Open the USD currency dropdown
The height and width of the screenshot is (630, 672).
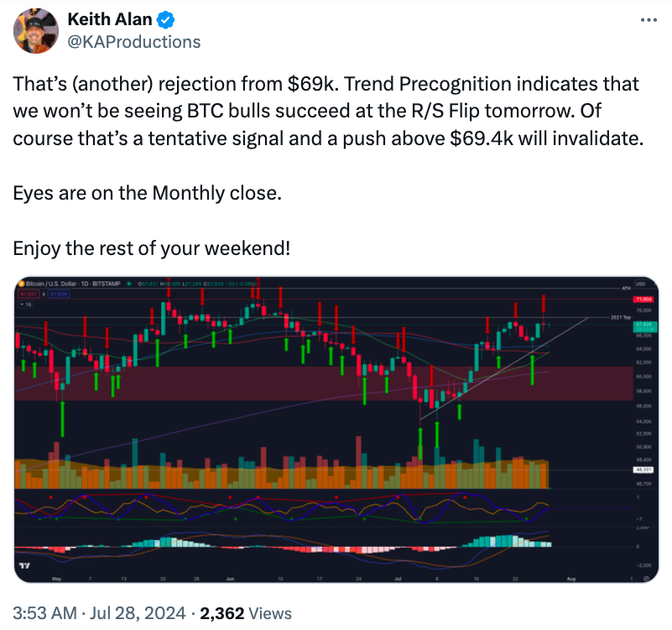pyautogui.click(x=640, y=284)
